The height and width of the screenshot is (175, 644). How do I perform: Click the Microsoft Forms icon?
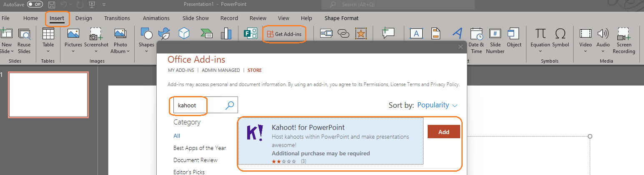tap(250, 34)
